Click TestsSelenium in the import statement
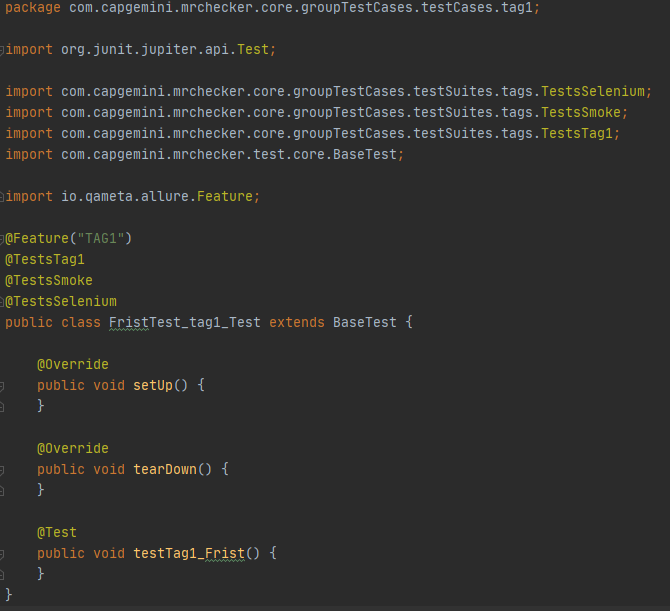670x611 pixels. pyautogui.click(x=596, y=91)
